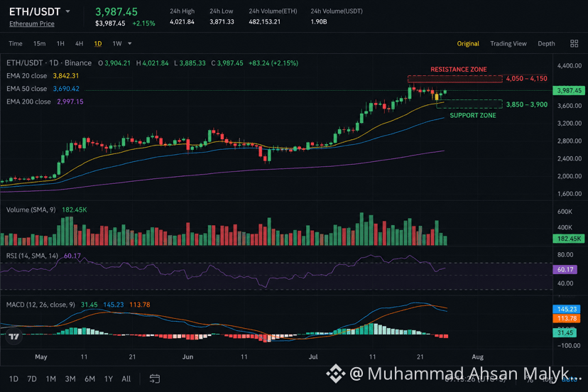Set date range to 1M
Viewport: 588px width, 392px height.
click(x=51, y=379)
